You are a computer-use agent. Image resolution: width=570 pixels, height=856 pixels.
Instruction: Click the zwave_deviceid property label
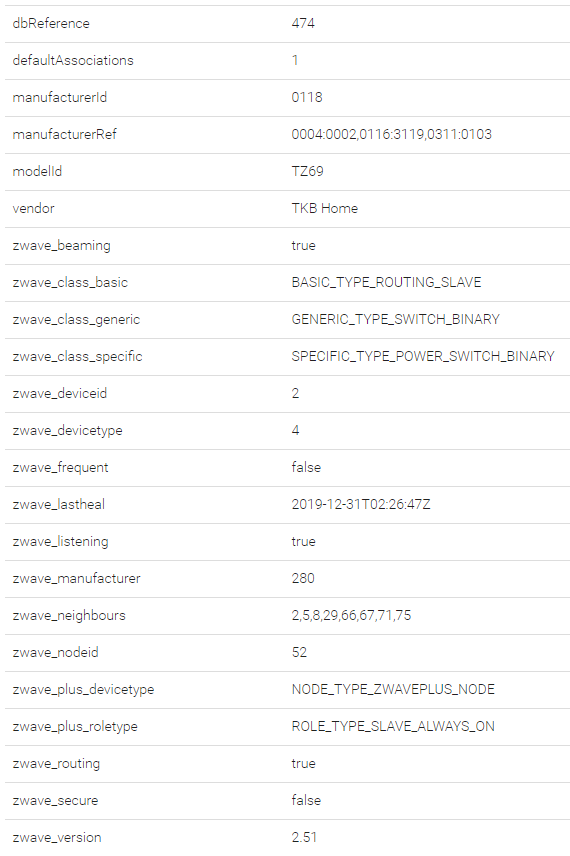tap(60, 394)
